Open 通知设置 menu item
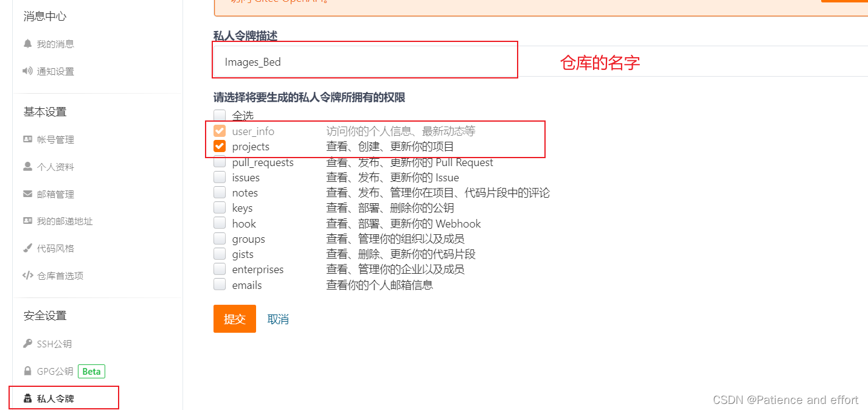Screen dimensions: 868x410 [x=55, y=71]
